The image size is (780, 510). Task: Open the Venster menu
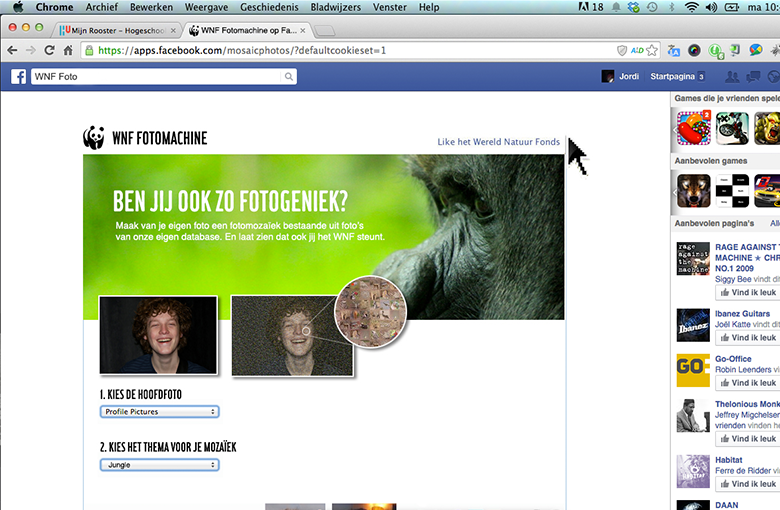(x=390, y=7)
